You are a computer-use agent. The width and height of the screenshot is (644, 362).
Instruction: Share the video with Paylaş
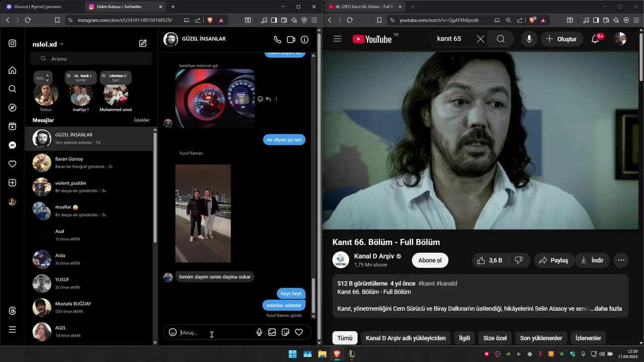pos(553,260)
